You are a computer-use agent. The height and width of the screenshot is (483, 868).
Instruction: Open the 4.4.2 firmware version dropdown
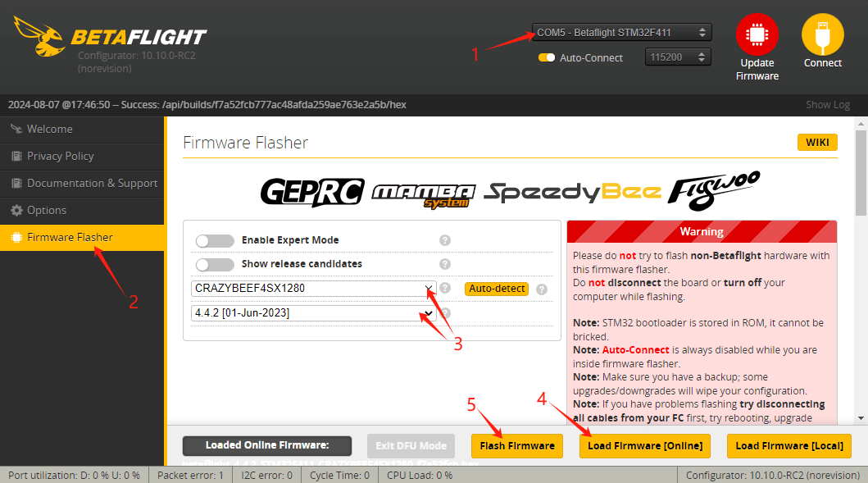pyautogui.click(x=314, y=313)
